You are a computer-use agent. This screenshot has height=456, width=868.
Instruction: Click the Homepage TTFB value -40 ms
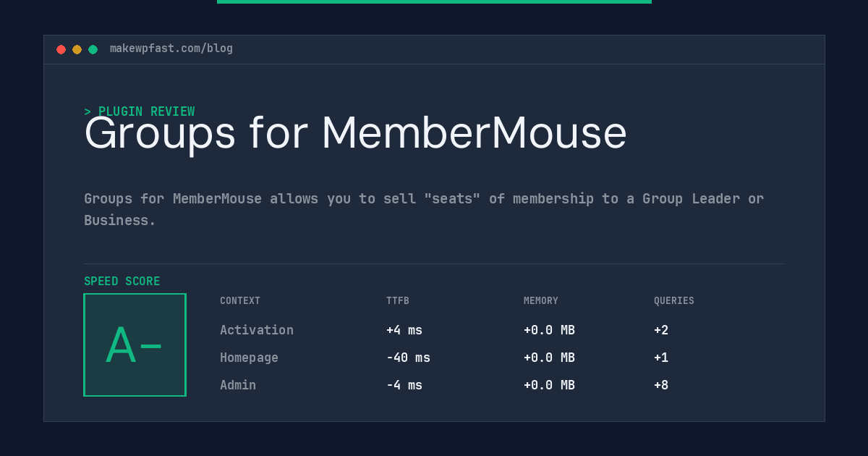(x=408, y=358)
